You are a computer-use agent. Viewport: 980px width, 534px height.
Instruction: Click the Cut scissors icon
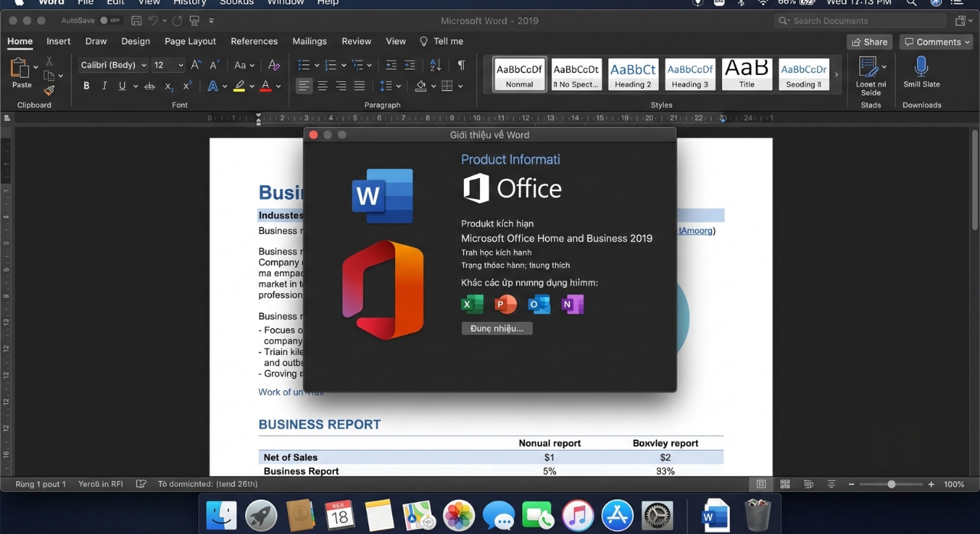pyautogui.click(x=49, y=60)
